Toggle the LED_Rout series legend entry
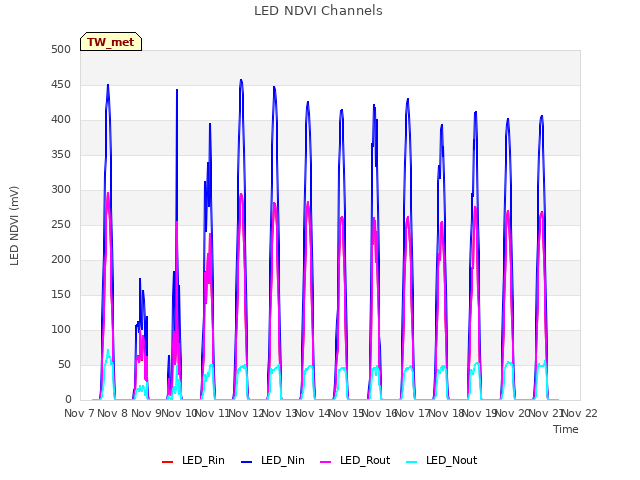 tap(355, 460)
